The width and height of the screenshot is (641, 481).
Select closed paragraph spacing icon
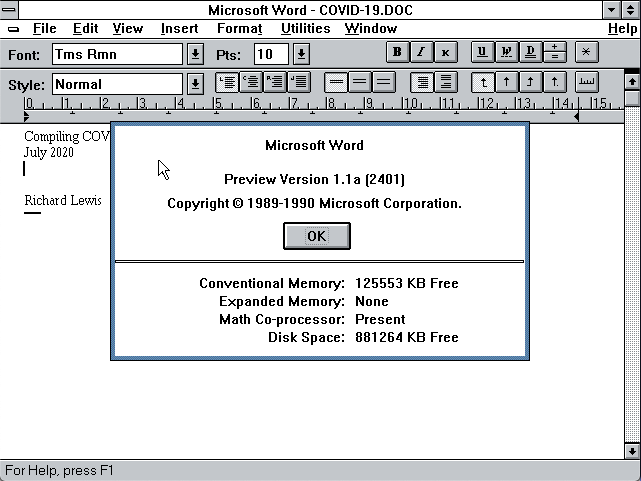[x=422, y=83]
